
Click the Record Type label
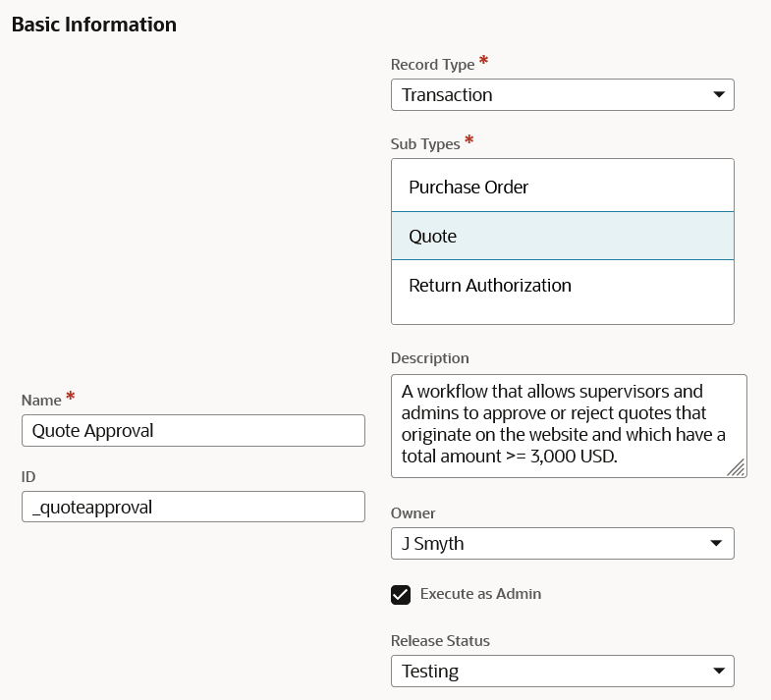pyautogui.click(x=433, y=65)
